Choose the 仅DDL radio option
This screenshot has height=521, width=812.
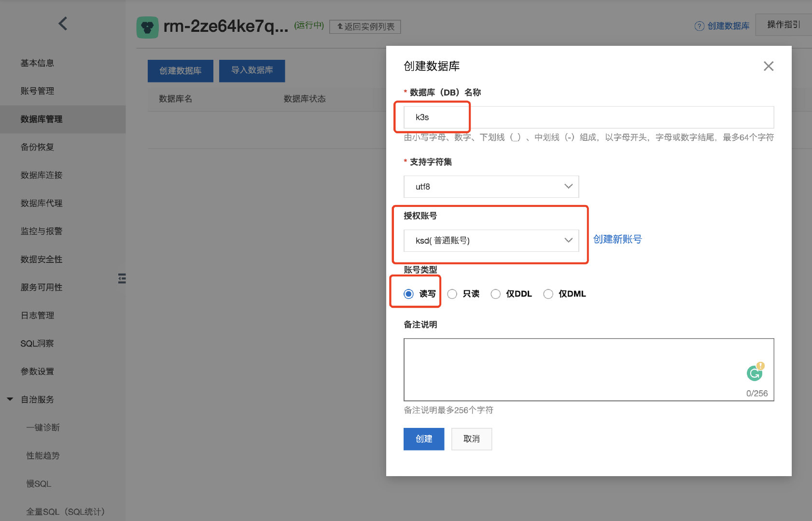click(495, 294)
